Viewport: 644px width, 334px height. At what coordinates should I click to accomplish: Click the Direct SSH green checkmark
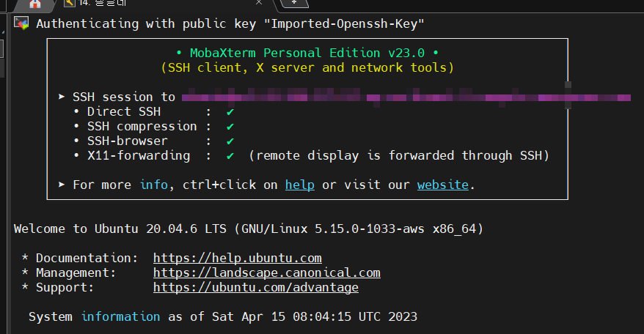[230, 112]
